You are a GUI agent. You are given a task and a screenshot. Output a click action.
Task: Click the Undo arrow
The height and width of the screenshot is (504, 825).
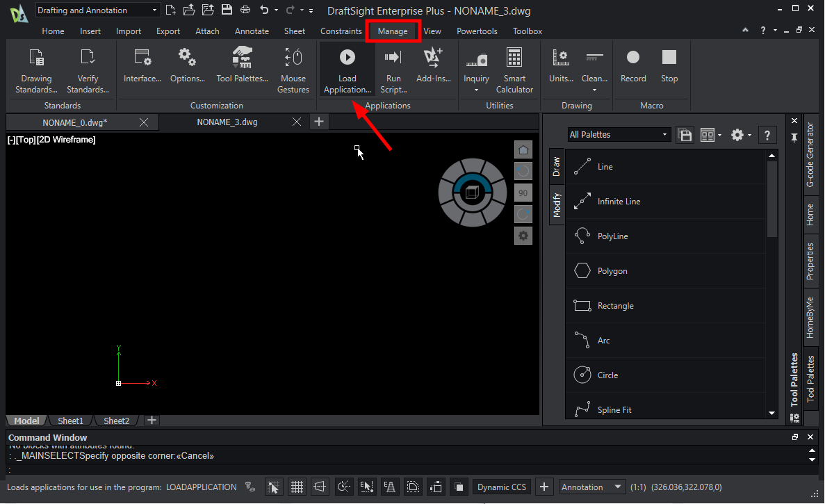coord(264,10)
